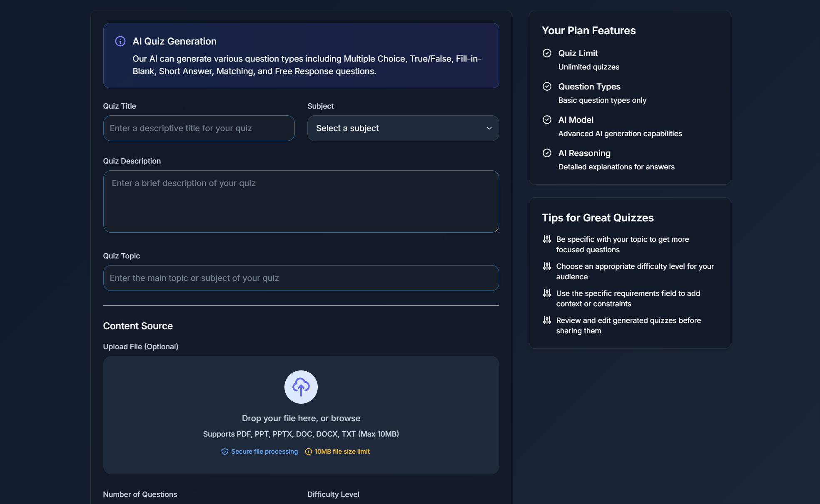
Task: Click the checkmark icon beside Question Types
Action: tap(547, 87)
